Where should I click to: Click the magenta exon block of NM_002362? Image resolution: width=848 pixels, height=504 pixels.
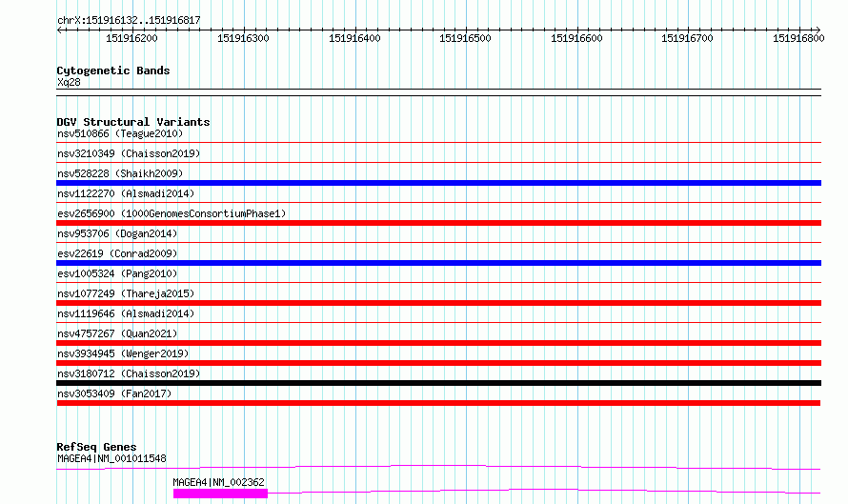[220, 494]
